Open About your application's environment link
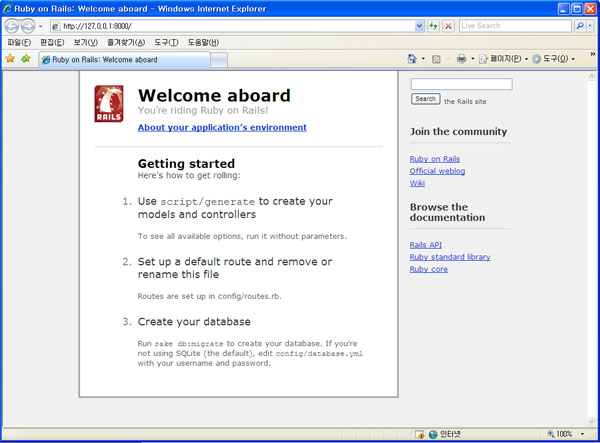The height and width of the screenshot is (443, 600). click(x=222, y=127)
